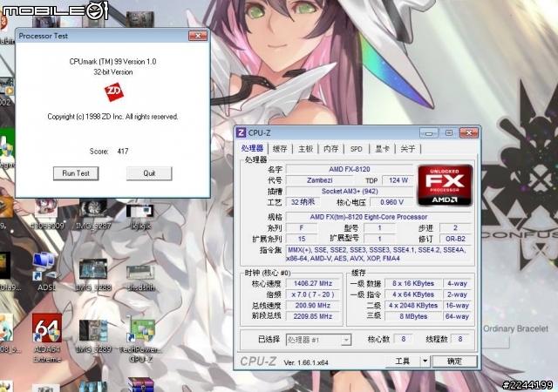Expand the 处理器 #1 selection dropdown
The height and width of the screenshot is (392, 558).
[x=345, y=340]
